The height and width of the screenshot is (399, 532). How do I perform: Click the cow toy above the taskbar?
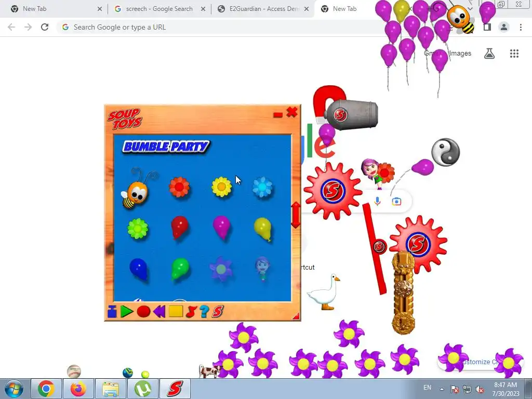tap(210, 371)
